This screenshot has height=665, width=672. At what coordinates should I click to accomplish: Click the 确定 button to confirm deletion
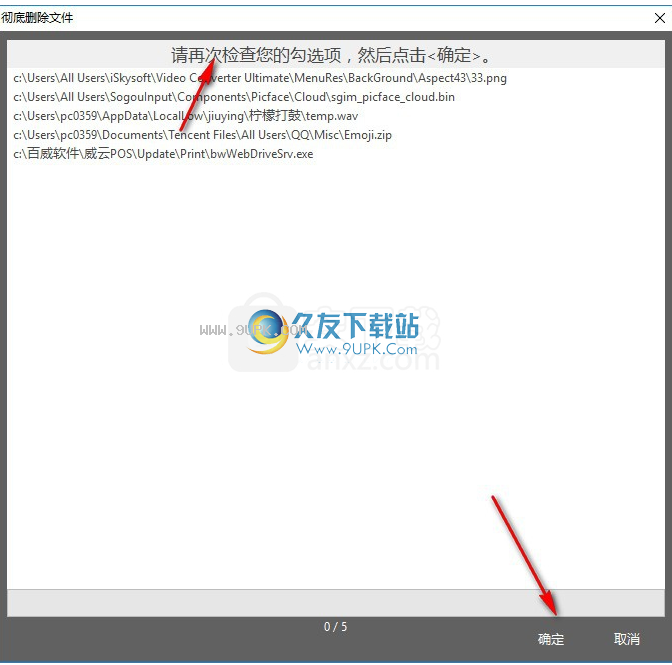(551, 639)
